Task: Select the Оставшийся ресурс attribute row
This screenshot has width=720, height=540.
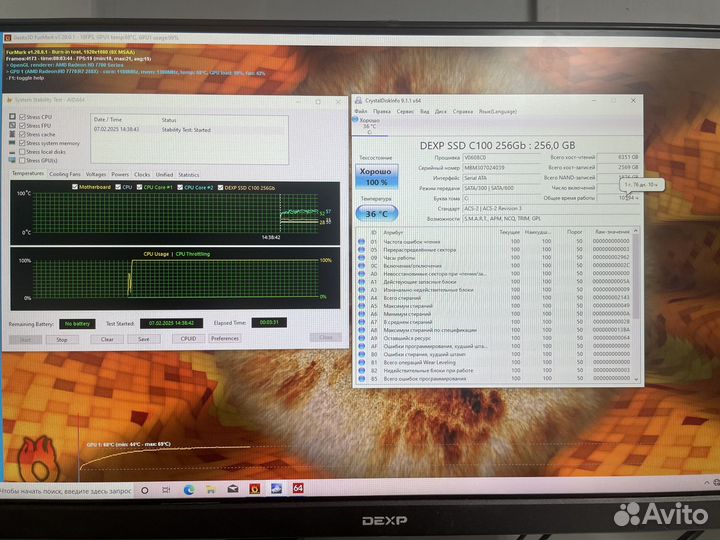Action: tap(495, 338)
